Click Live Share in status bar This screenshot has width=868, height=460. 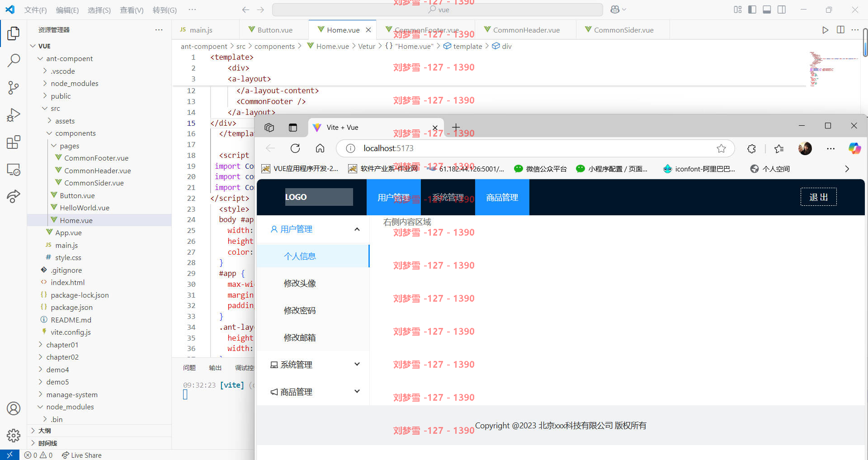[82, 455]
